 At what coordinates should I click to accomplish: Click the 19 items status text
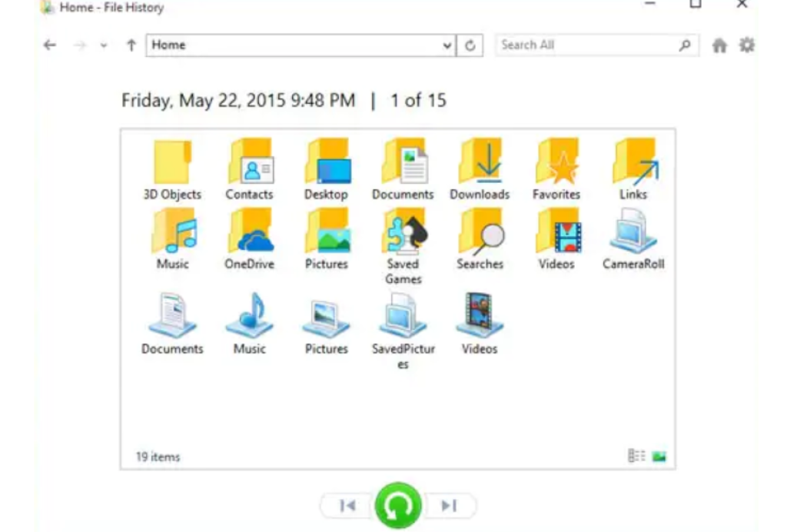pyautogui.click(x=158, y=457)
